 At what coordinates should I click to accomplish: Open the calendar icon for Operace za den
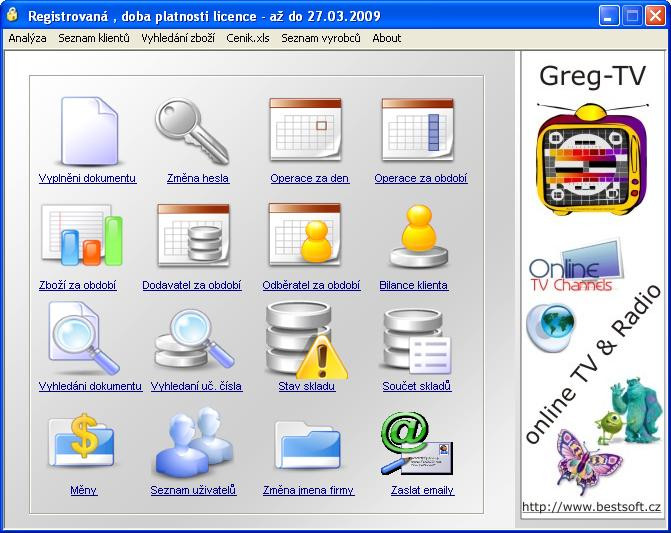point(306,130)
